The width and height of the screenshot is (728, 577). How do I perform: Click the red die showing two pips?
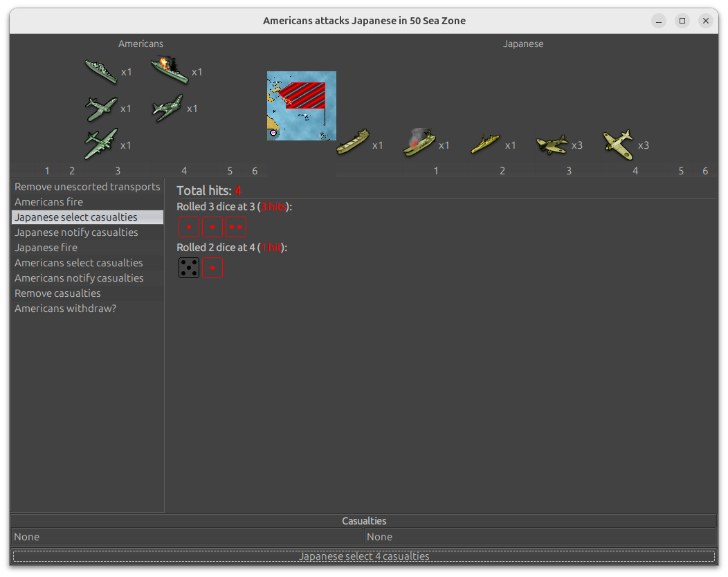[235, 227]
